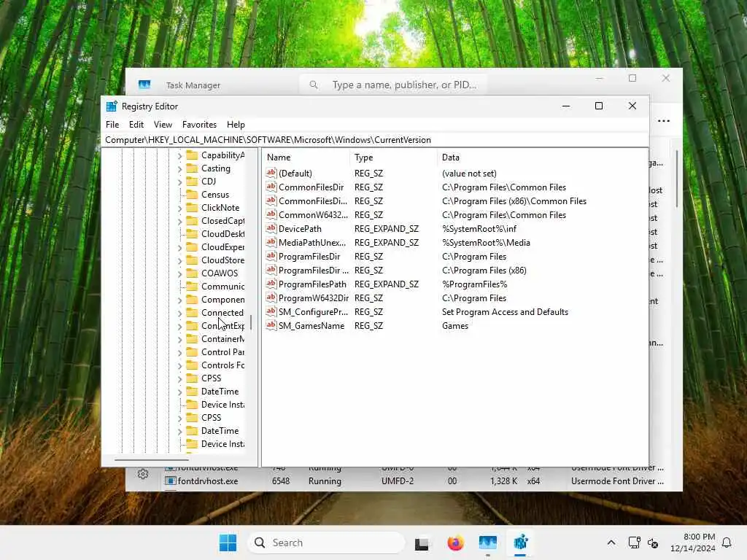Viewport: 747px width, 560px height.
Task: Open the View menu
Action: point(163,124)
